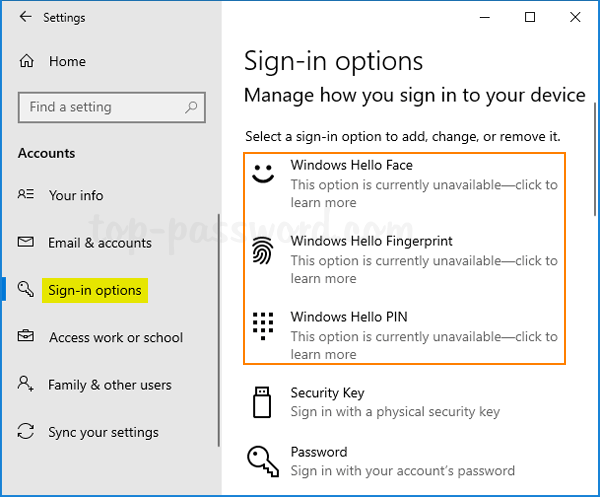Click the Windows Hello PIN keypad icon
The height and width of the screenshot is (497, 600).
pyautogui.click(x=262, y=326)
